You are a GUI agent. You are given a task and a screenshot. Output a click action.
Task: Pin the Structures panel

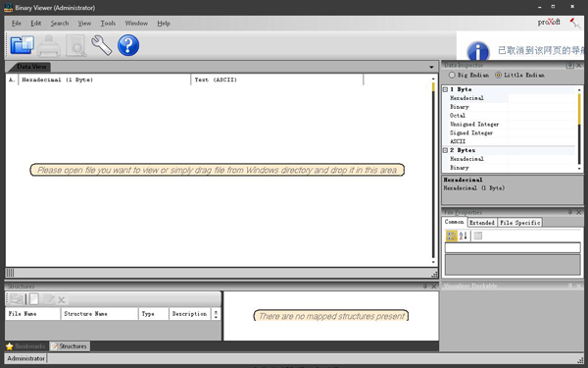[425, 287]
